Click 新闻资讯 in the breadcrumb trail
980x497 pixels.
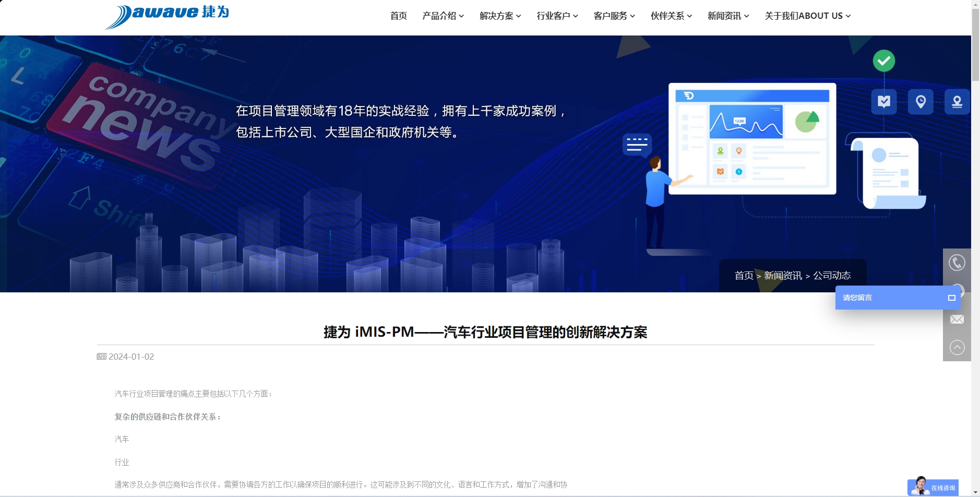(x=783, y=276)
